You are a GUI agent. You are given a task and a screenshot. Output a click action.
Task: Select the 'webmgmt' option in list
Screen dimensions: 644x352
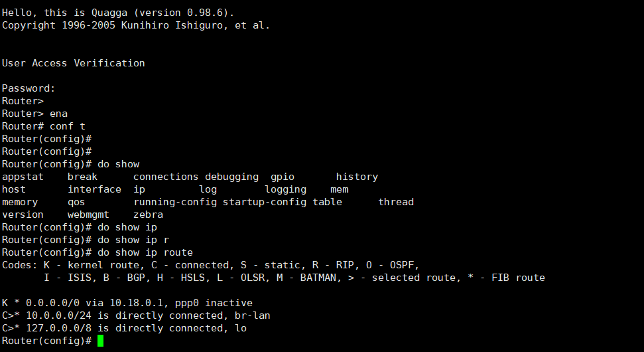tap(89, 215)
